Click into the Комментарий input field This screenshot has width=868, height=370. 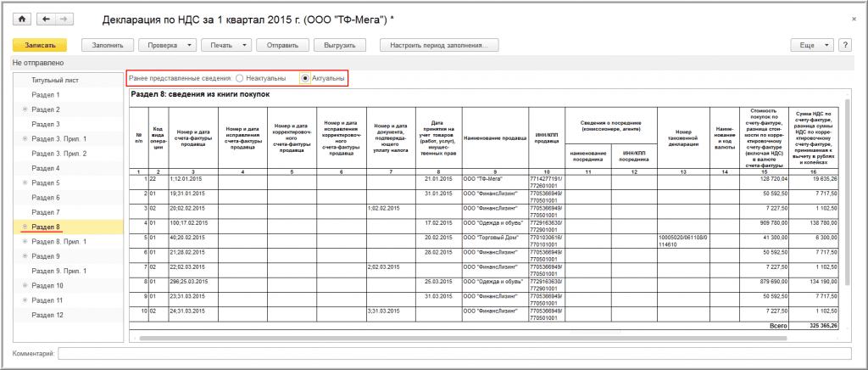pos(458,353)
